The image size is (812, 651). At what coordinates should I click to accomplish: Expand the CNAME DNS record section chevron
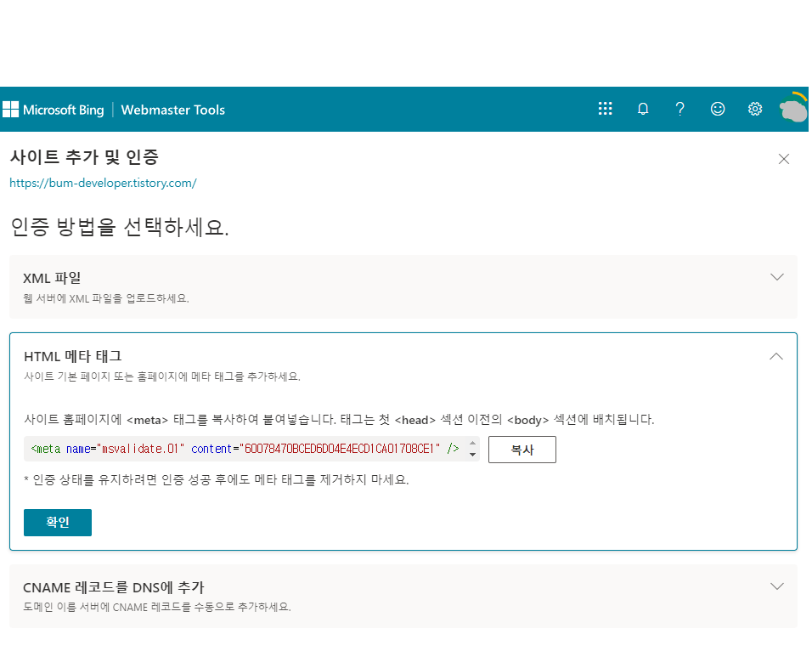[777, 586]
